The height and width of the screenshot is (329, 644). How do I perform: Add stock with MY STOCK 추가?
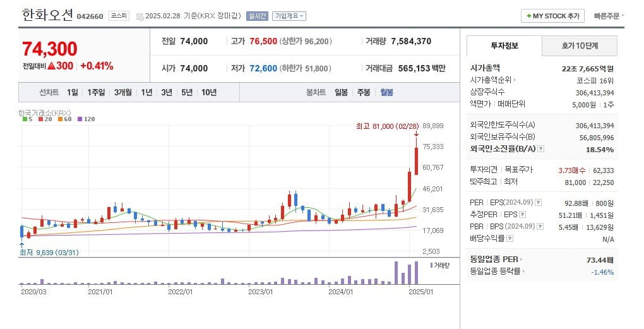tap(552, 16)
